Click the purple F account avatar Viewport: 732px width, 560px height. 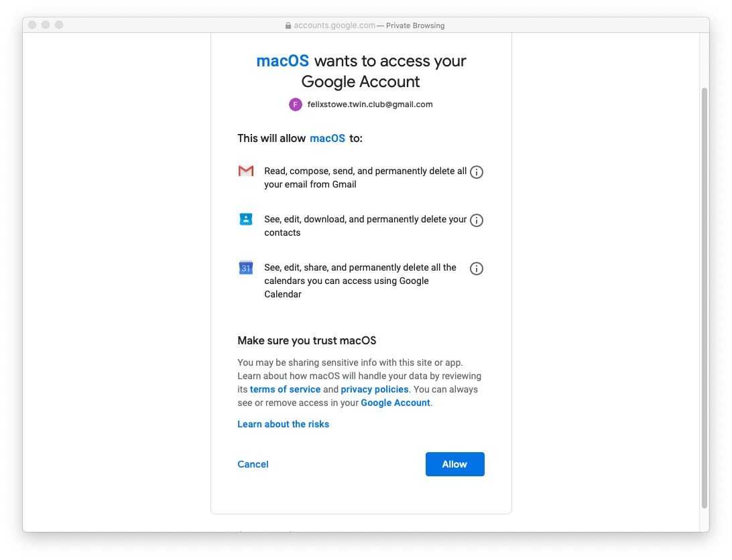tap(296, 104)
